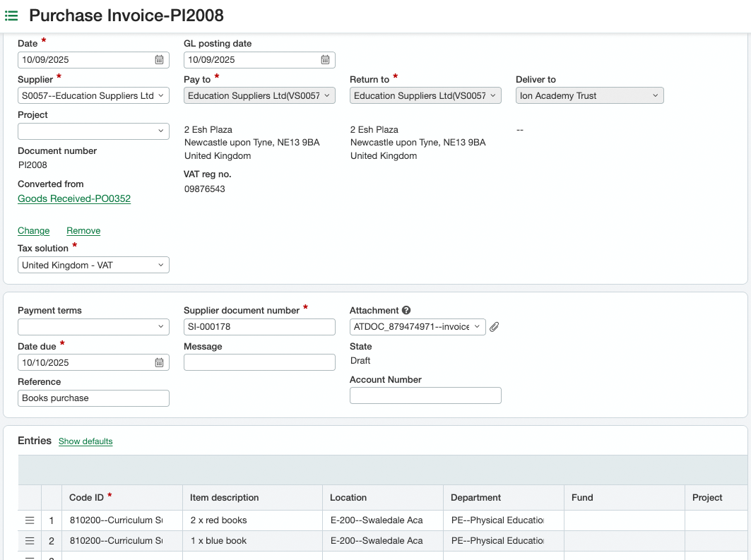This screenshot has width=751, height=560.
Task: Grab drag handle for entry row 2
Action: click(30, 541)
